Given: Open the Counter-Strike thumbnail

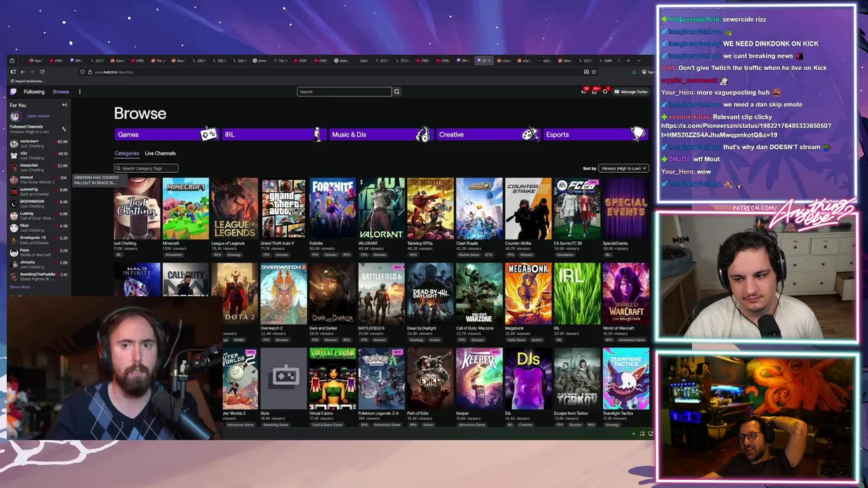Looking at the screenshot, I should point(528,209).
